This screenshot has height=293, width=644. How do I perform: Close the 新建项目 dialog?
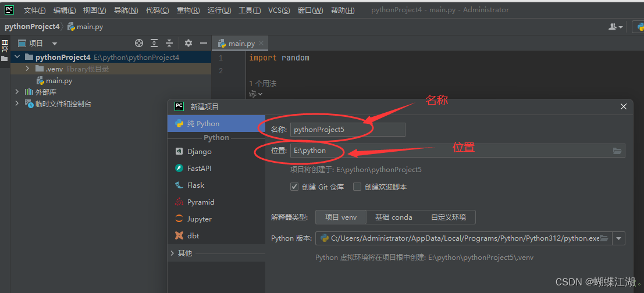[x=624, y=107]
